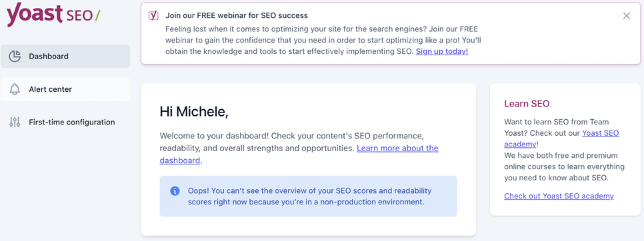Click the Welcome to your dashboard paragraph
Screen dimensions: 644x241
[x=299, y=148]
